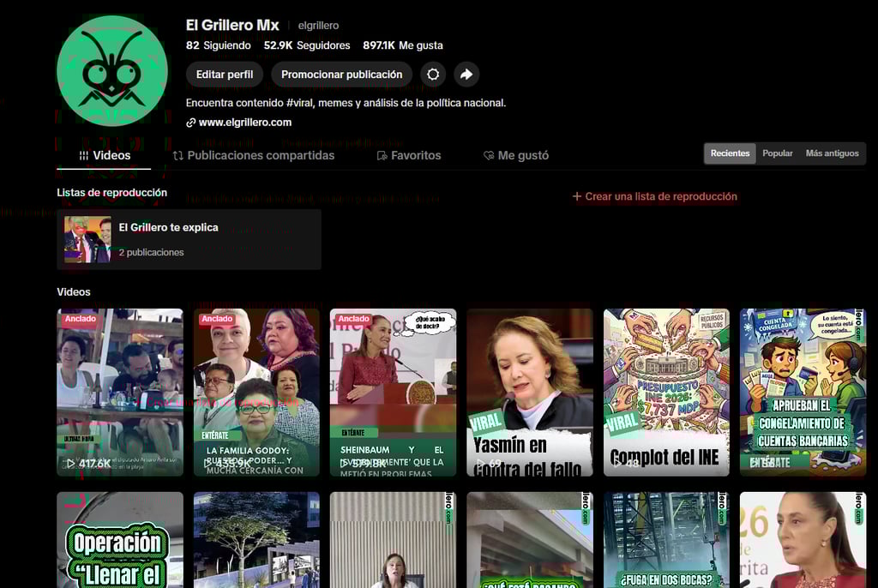Click the link icon beside www.elgrillero.com
Image resolution: width=878 pixels, height=588 pixels.
(191, 123)
